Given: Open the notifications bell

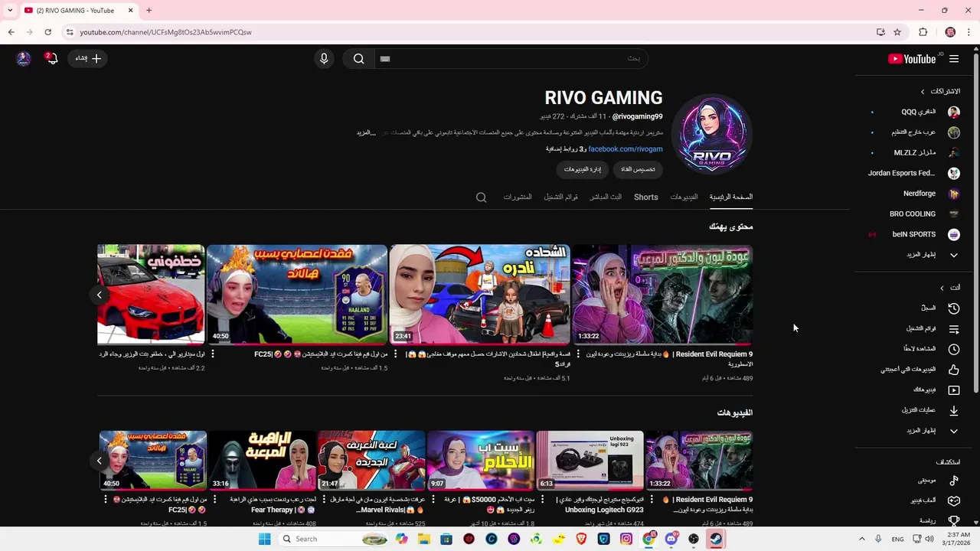Looking at the screenshot, I should click(52, 59).
